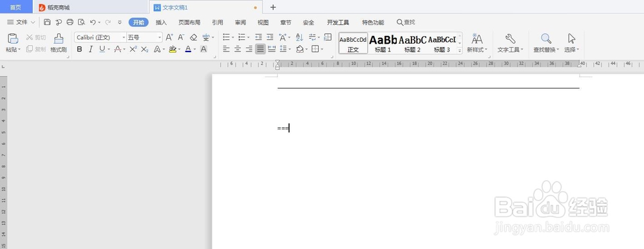Open the 开发工具 (Developer) tab
The height and width of the screenshot is (249, 644).
(338, 23)
